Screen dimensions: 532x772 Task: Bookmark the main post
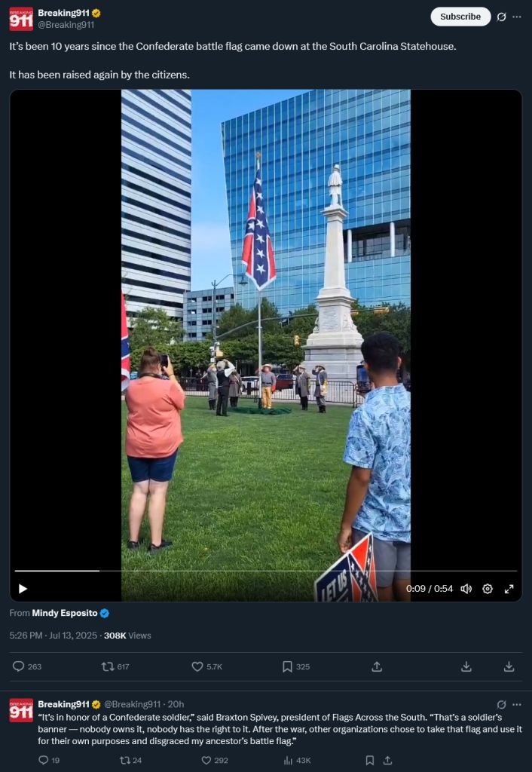click(287, 666)
